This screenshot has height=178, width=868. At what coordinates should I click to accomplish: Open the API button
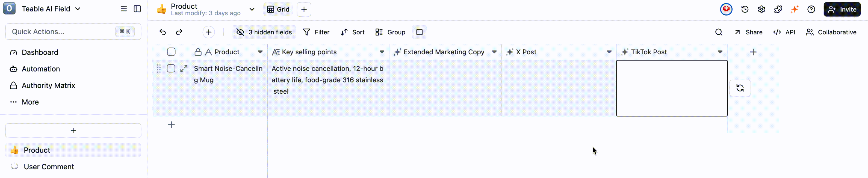784,32
